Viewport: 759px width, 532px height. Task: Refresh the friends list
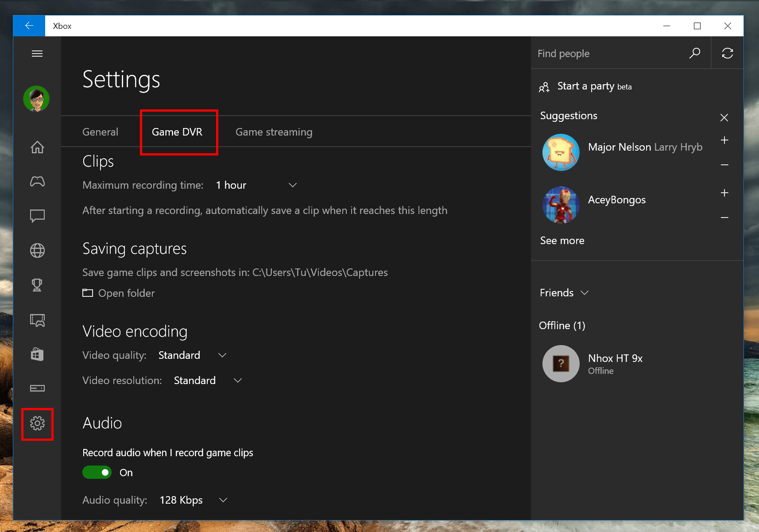(x=728, y=53)
